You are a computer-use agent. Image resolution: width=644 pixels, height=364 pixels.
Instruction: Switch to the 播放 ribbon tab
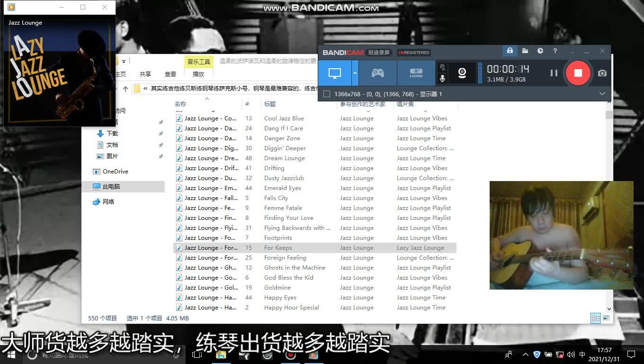[198, 74]
